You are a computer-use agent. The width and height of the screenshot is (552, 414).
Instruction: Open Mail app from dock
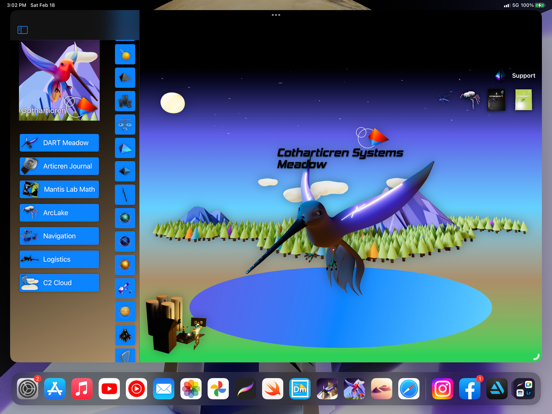[x=164, y=389]
